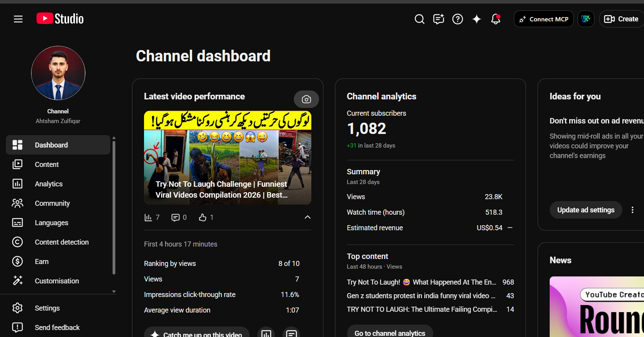Open the YouTube Creator news image
Viewport: 644px width, 337px height.
(x=597, y=307)
